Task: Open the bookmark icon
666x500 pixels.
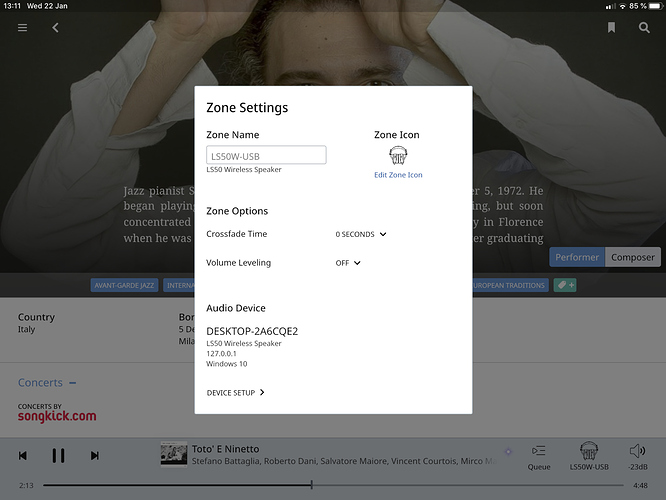Action: pyautogui.click(x=611, y=28)
